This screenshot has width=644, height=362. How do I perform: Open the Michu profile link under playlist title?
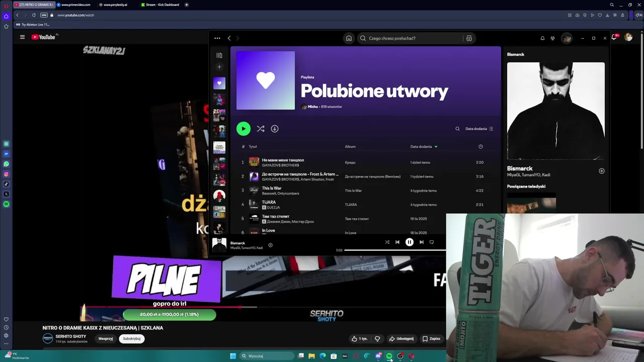tap(312, 107)
